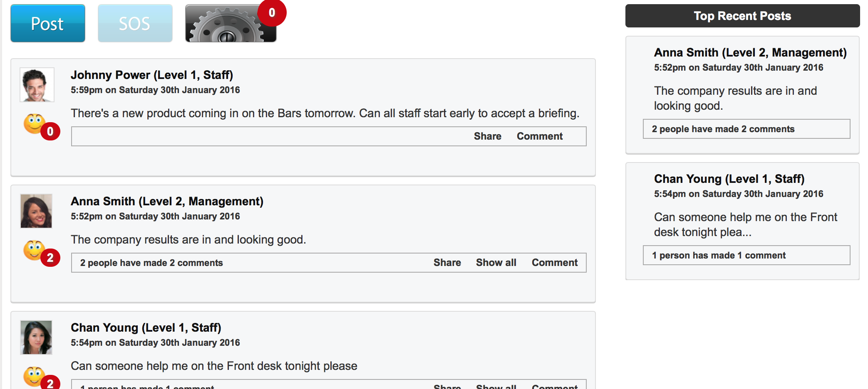Comment on Johnny Power's post
868x389 pixels.
(539, 136)
